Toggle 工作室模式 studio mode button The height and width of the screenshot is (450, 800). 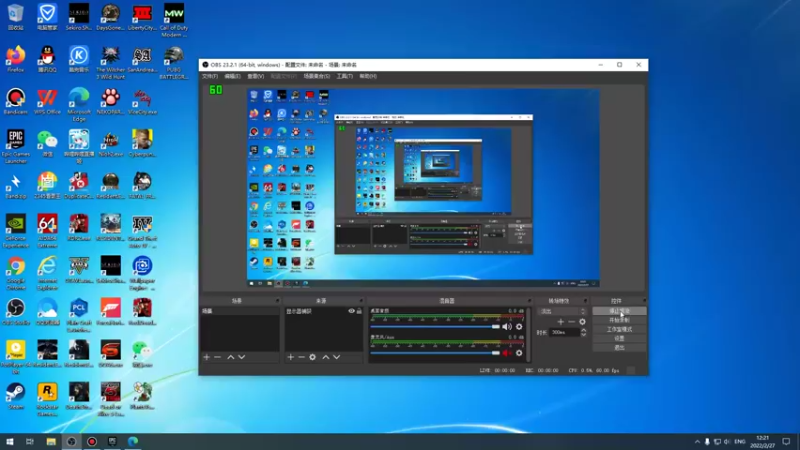619,329
